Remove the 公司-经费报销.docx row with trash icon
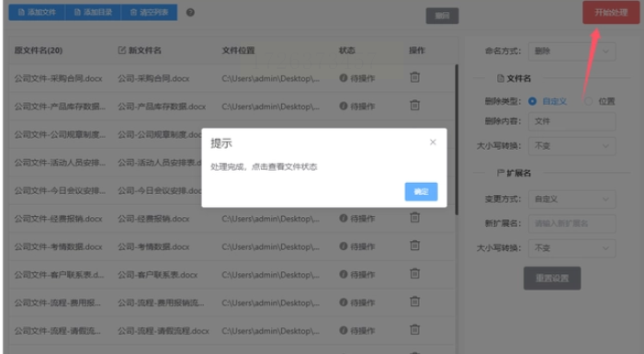Screen dimensions: 644x354 pyautogui.click(x=415, y=218)
